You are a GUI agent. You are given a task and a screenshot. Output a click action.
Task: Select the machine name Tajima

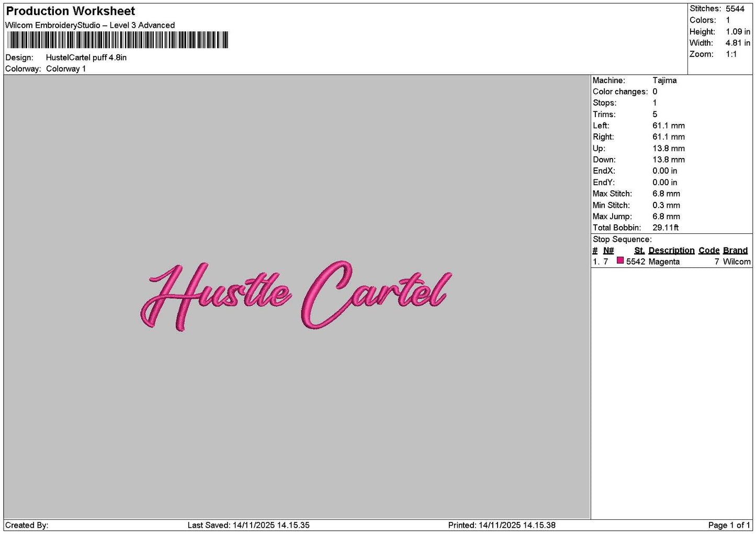664,81
